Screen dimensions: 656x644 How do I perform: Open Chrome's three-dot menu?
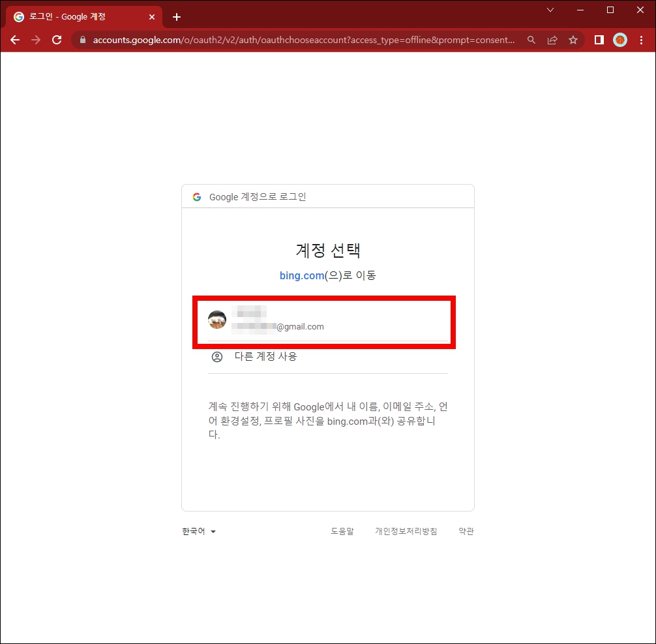[642, 40]
